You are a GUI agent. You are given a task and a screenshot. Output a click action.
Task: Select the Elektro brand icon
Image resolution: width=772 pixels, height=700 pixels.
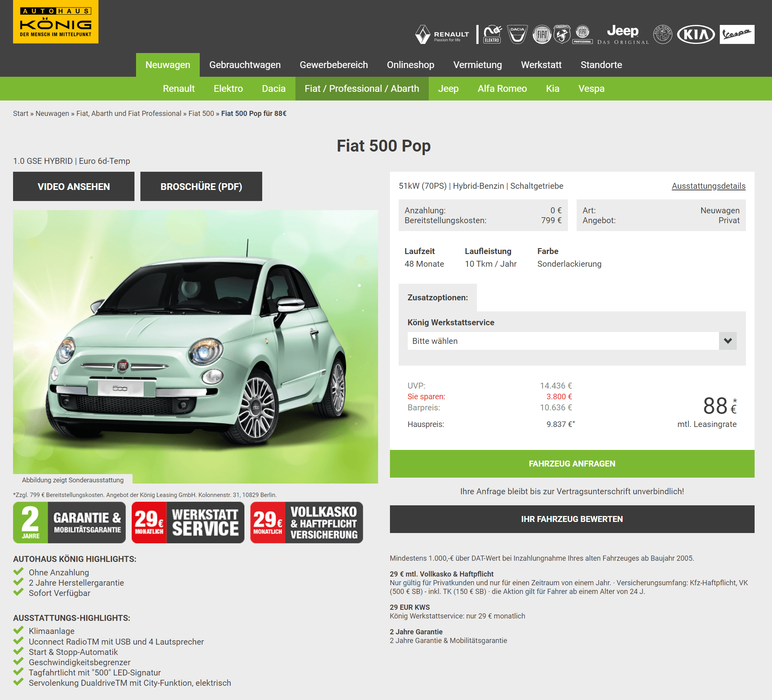(x=492, y=34)
